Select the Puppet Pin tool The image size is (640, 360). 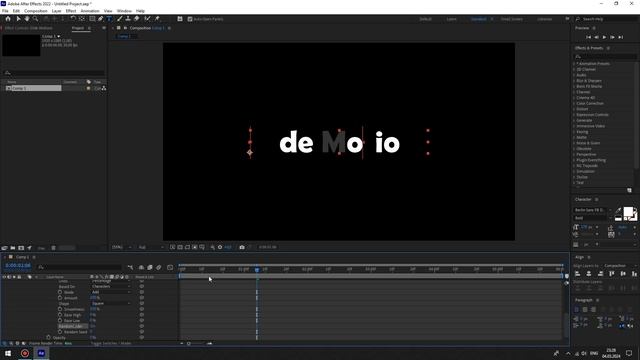pos(157,19)
